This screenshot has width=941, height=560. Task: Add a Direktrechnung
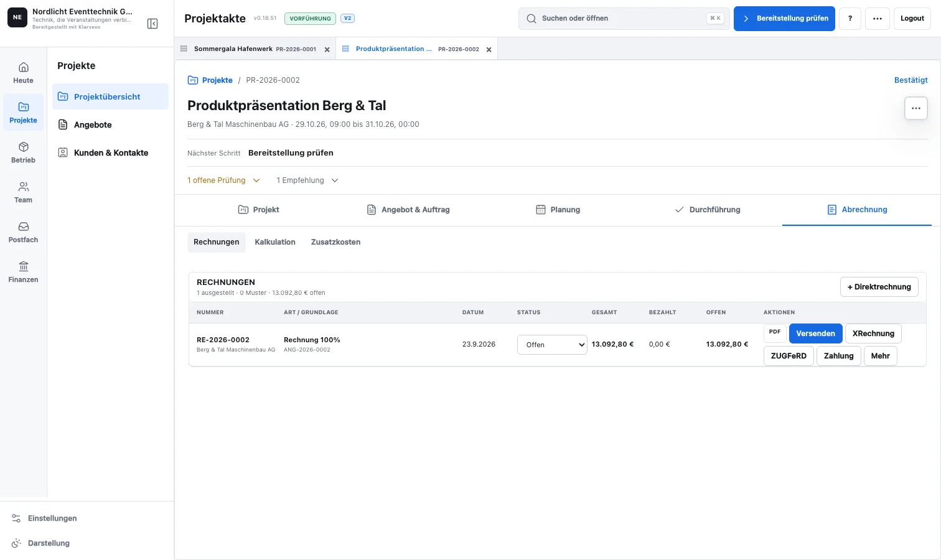pos(879,287)
